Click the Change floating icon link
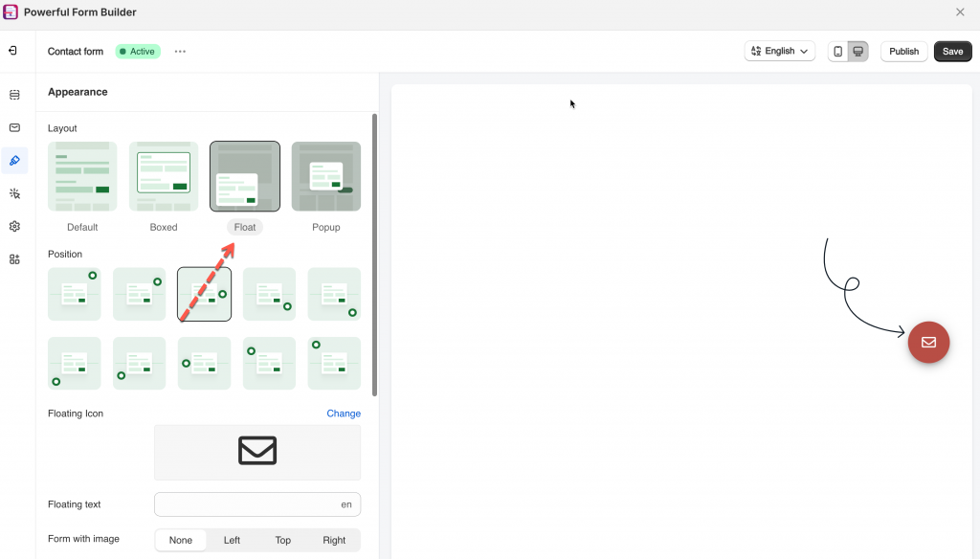This screenshot has width=980, height=559. pos(344,414)
